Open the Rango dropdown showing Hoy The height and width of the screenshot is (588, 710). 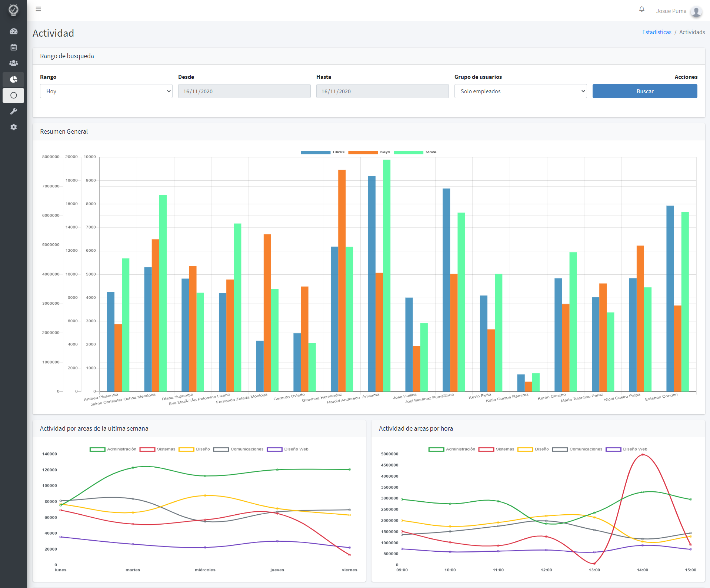point(106,91)
